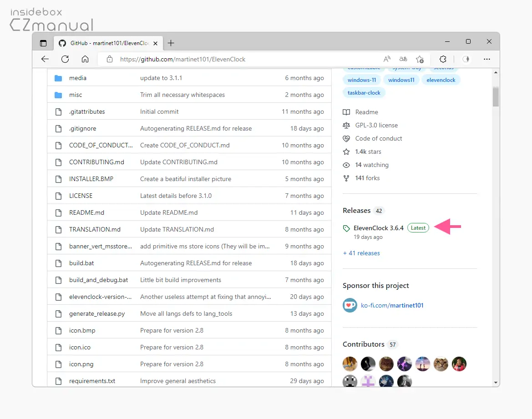Go to the browser home page icon
This screenshot has height=419, width=532.
[85, 59]
